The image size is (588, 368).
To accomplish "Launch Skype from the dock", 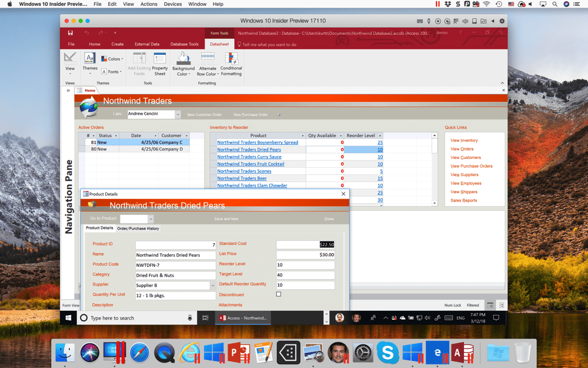I will [387, 352].
